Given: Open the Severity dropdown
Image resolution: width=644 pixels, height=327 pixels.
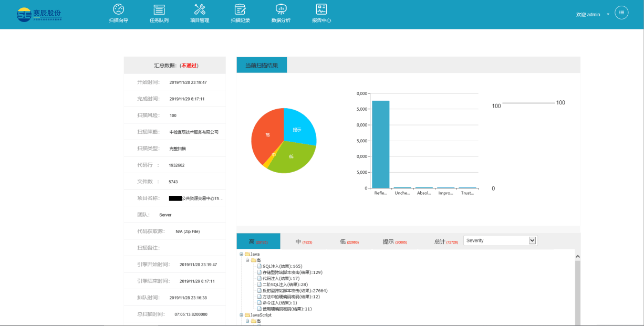Looking at the screenshot, I should 500,240.
